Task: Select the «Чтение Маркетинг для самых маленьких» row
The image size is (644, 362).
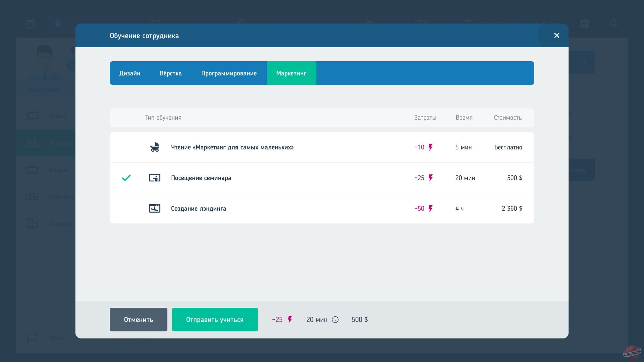Action: click(x=232, y=147)
